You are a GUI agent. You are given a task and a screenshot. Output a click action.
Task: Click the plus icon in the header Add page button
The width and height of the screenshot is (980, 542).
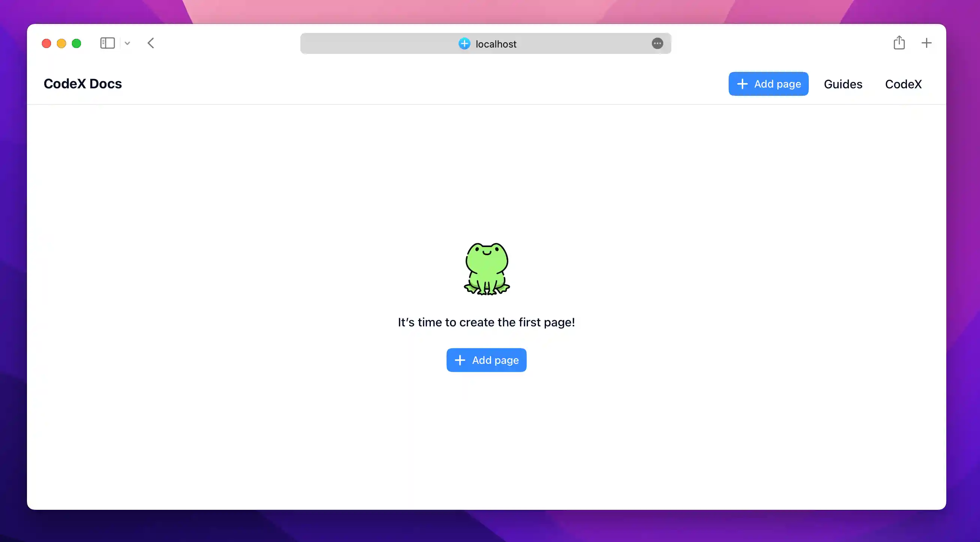click(x=742, y=84)
